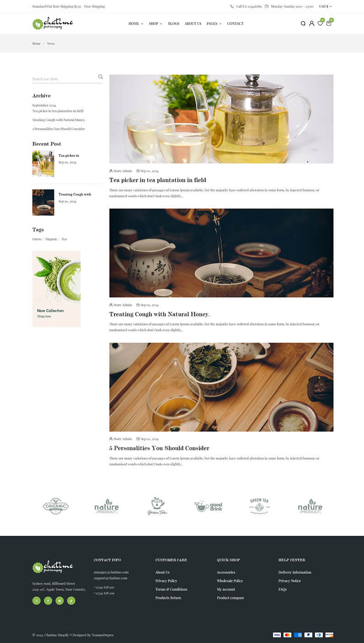This screenshot has height=643, width=364.
Task: Open the shopping cart icon
Action: (x=329, y=23)
